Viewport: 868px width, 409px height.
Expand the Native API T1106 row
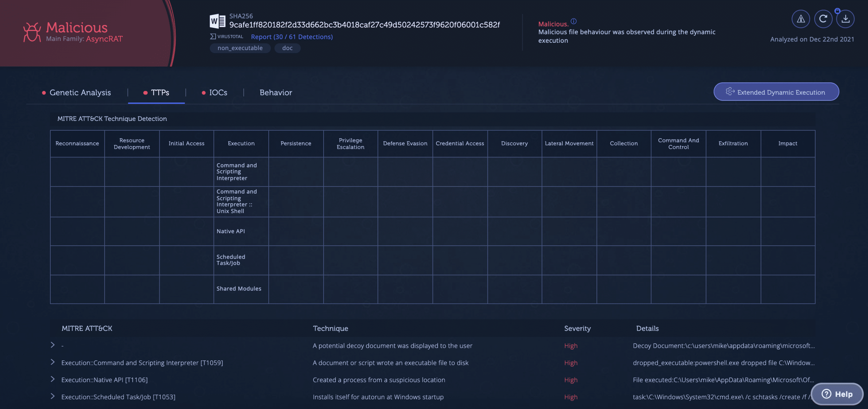(53, 379)
